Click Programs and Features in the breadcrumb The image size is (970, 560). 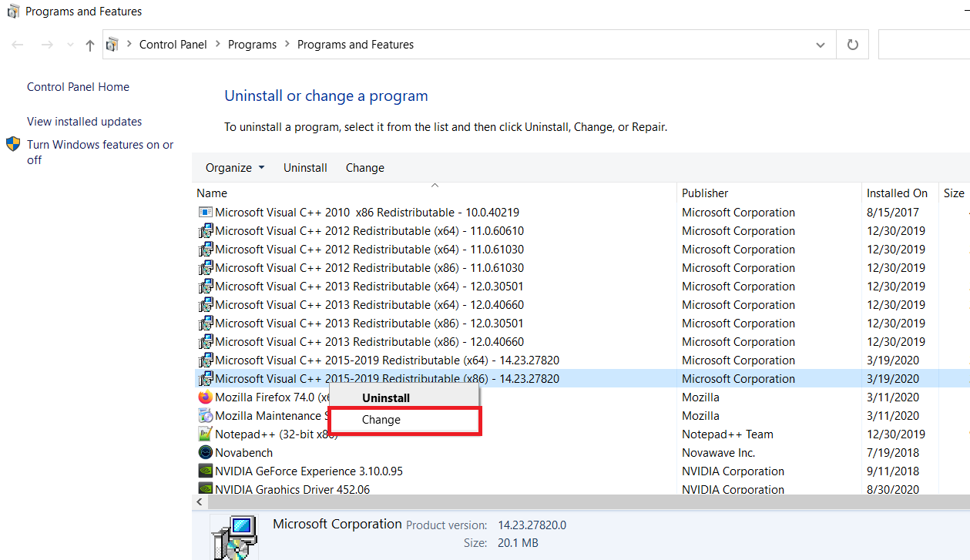[355, 45]
